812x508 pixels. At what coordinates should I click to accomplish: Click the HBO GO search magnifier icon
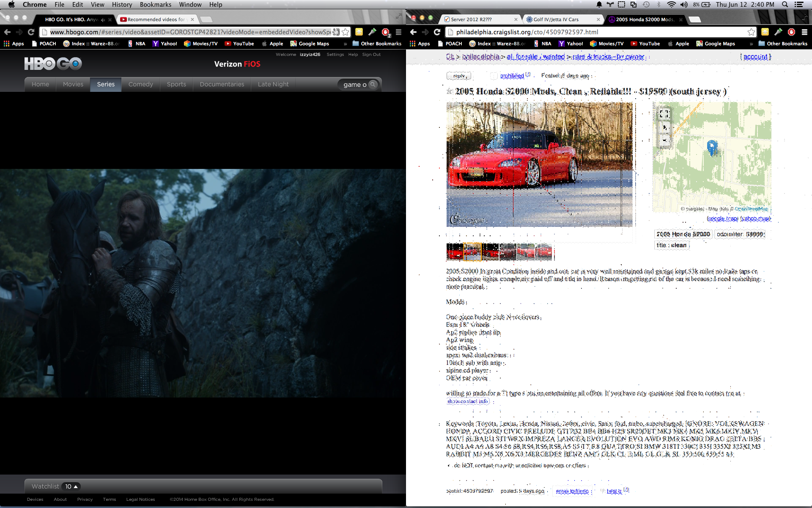click(373, 84)
